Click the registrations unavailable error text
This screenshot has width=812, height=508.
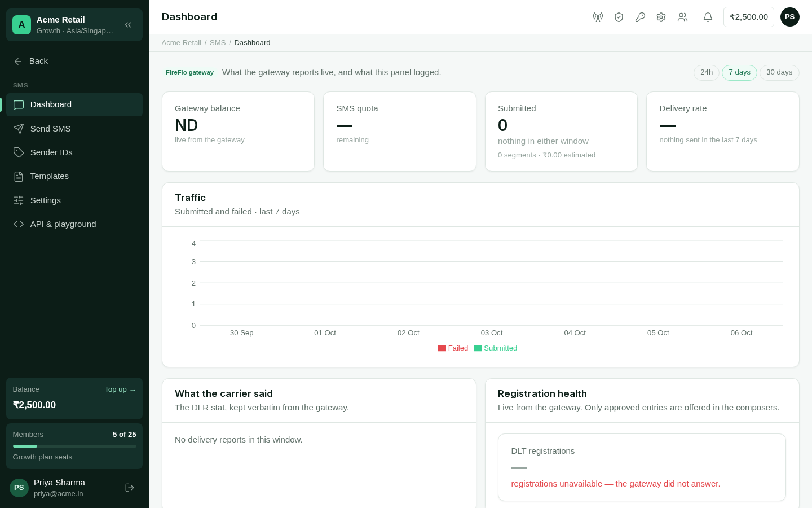(616, 484)
